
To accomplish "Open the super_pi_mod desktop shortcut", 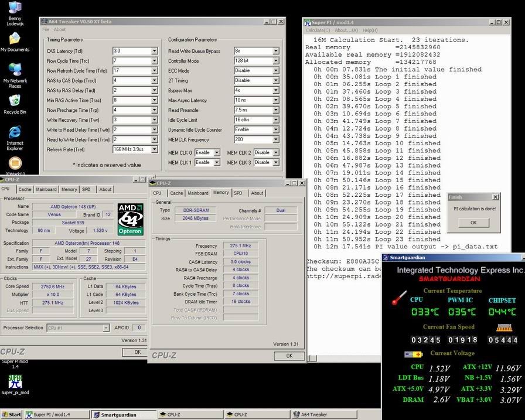I will pos(15,382).
